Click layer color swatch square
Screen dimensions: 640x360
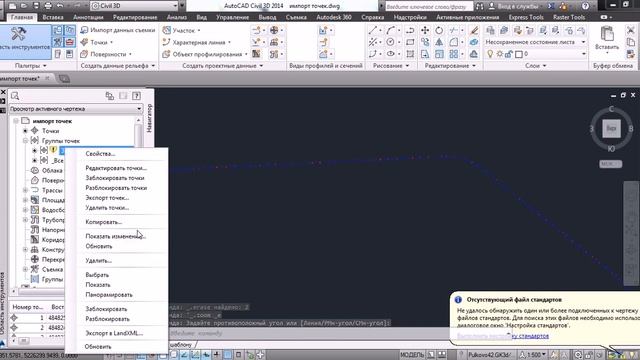pos(519,54)
